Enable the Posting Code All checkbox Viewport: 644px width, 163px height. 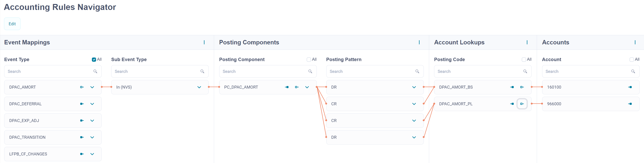pyautogui.click(x=524, y=60)
